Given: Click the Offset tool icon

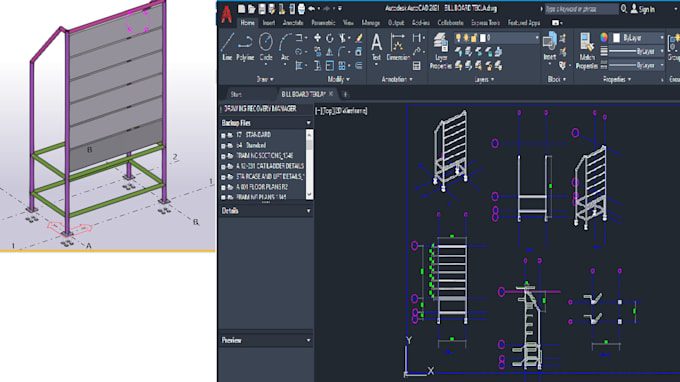Looking at the screenshot, I should point(359,66).
